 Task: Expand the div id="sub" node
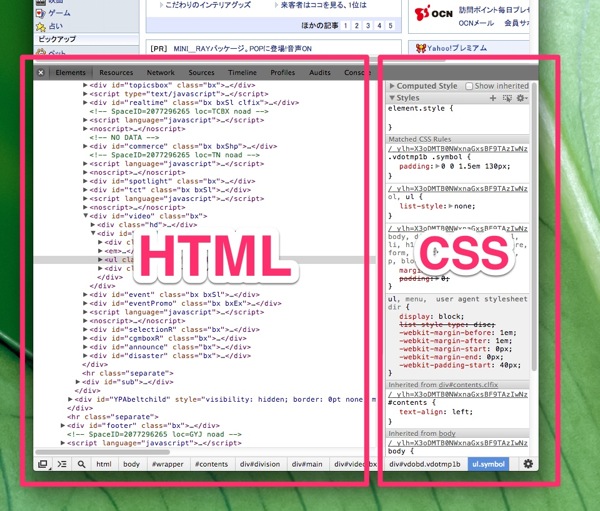coord(78,382)
